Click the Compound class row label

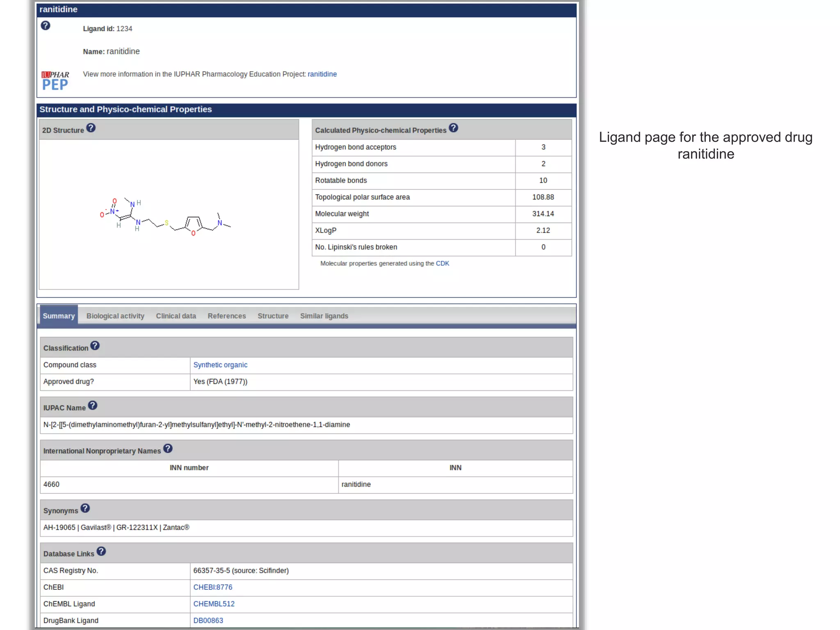click(x=70, y=365)
